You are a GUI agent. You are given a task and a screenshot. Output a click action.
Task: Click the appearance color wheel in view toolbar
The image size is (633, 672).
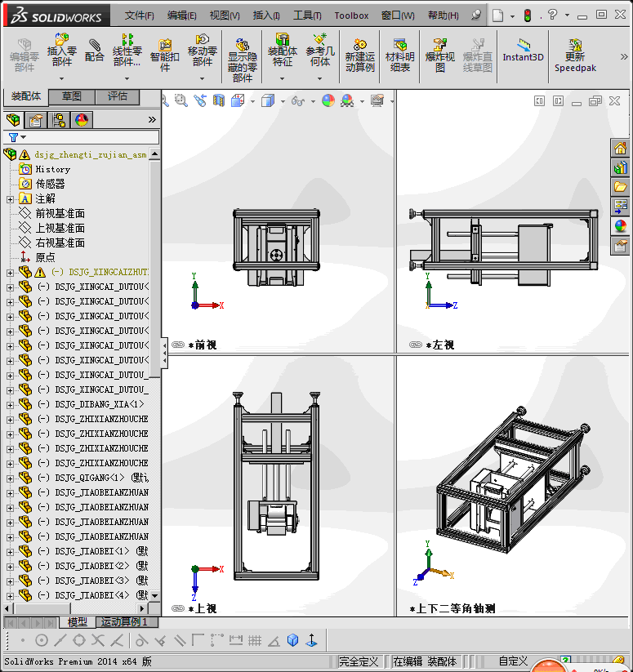[328, 100]
